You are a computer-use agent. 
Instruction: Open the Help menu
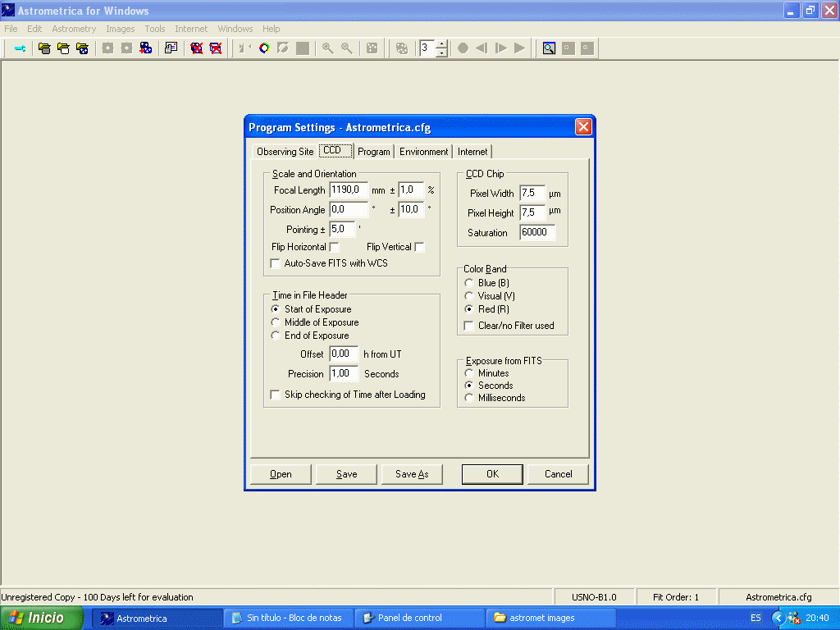(271, 29)
